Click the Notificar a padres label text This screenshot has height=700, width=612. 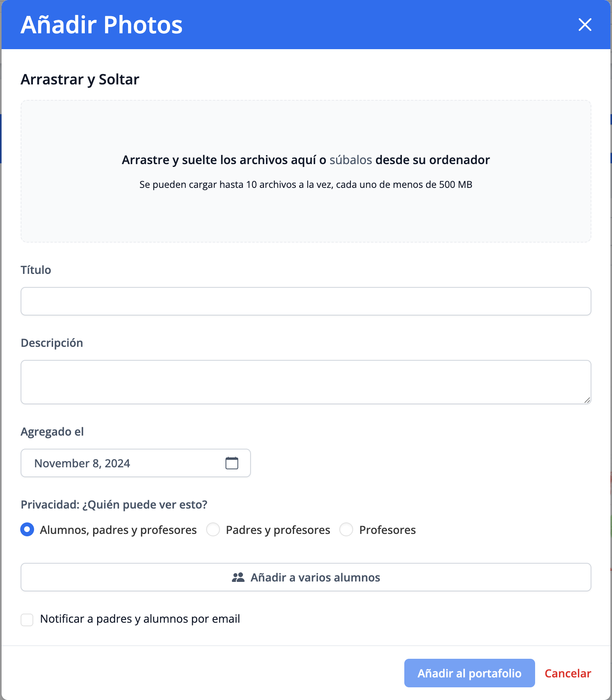pyautogui.click(x=140, y=619)
